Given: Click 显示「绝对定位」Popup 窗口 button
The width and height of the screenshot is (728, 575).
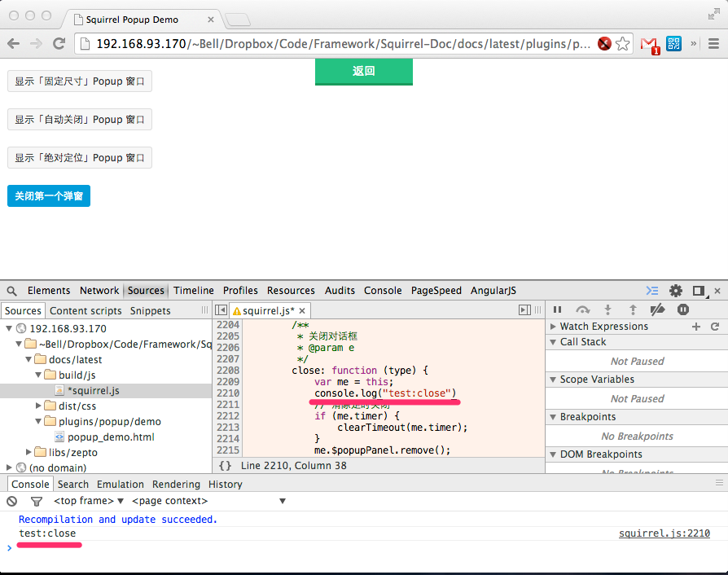Looking at the screenshot, I should click(x=79, y=157).
